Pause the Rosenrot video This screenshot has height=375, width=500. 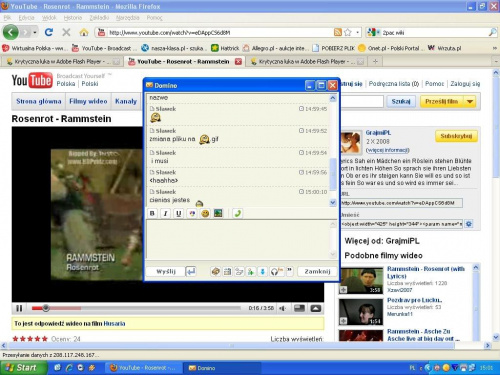19,308
